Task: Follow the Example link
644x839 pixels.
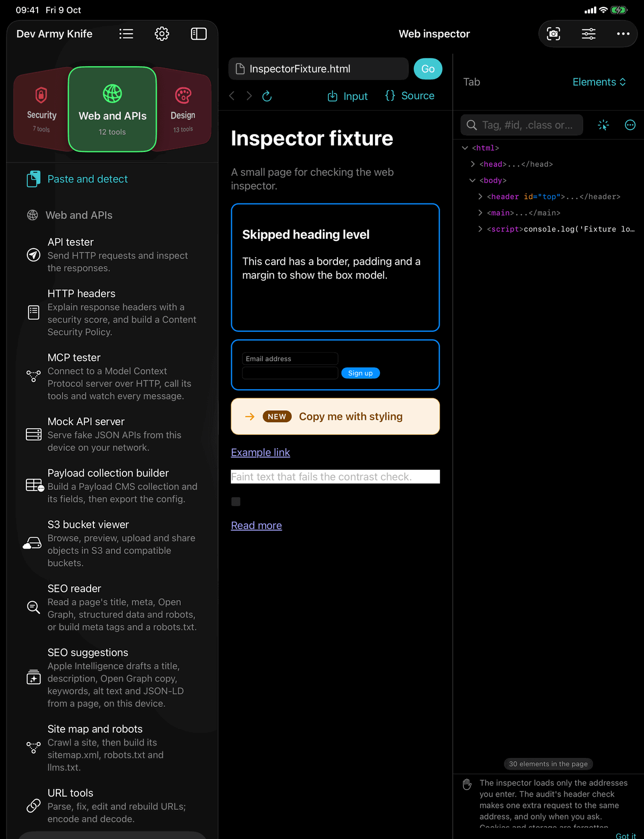Action: point(260,453)
